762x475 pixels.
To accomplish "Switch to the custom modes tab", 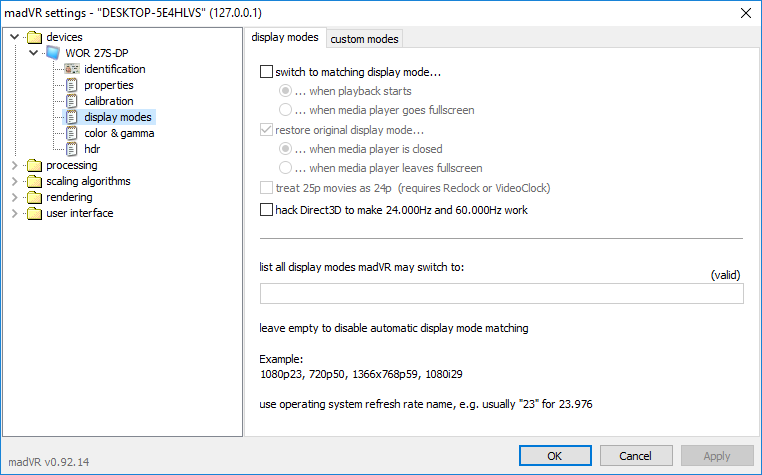I will pyautogui.click(x=364, y=39).
